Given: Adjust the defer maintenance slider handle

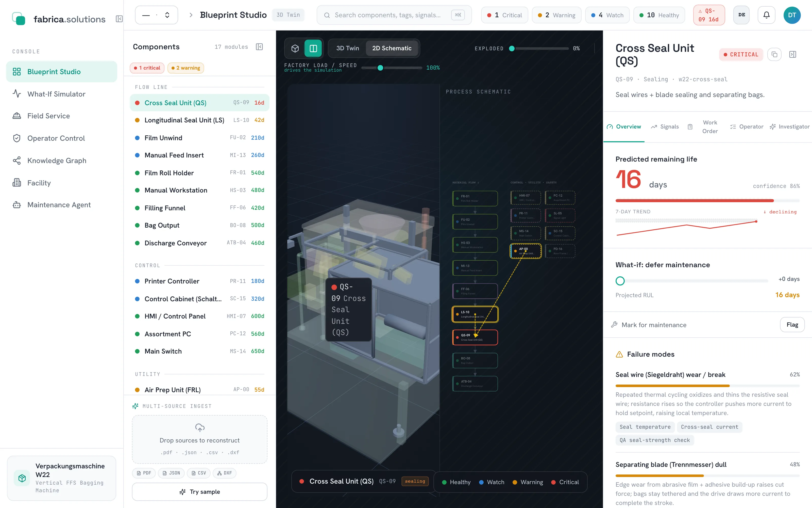Looking at the screenshot, I should point(620,281).
